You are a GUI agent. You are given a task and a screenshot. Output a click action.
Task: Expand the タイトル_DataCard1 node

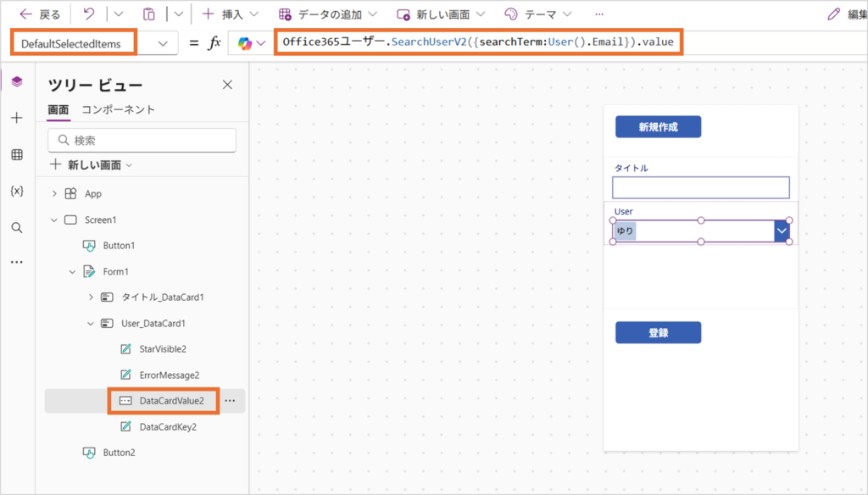91,298
